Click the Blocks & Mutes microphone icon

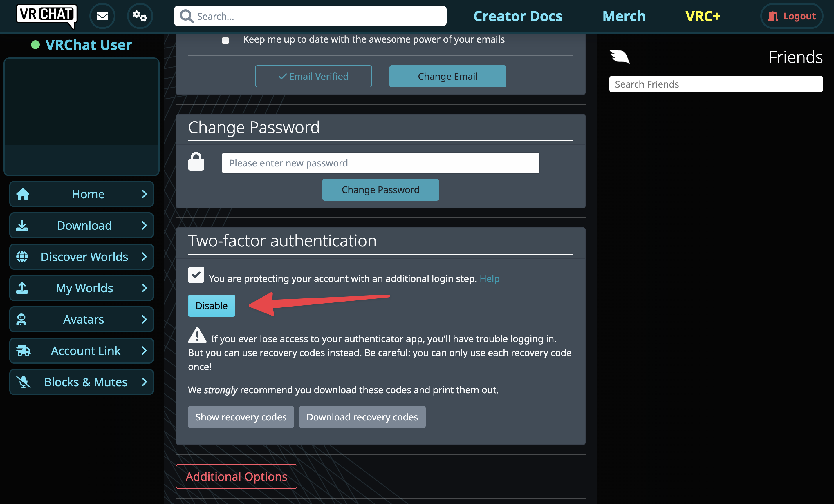tap(23, 382)
